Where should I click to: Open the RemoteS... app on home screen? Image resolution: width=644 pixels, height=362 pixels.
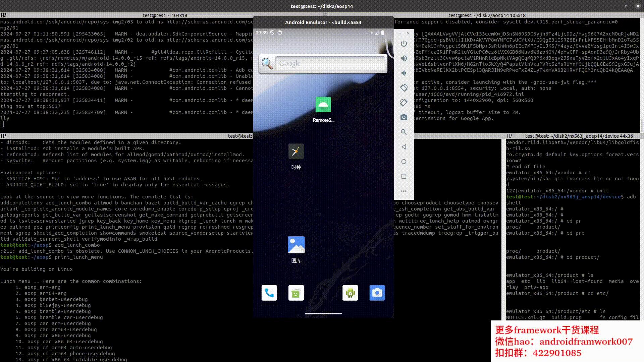[x=323, y=105]
